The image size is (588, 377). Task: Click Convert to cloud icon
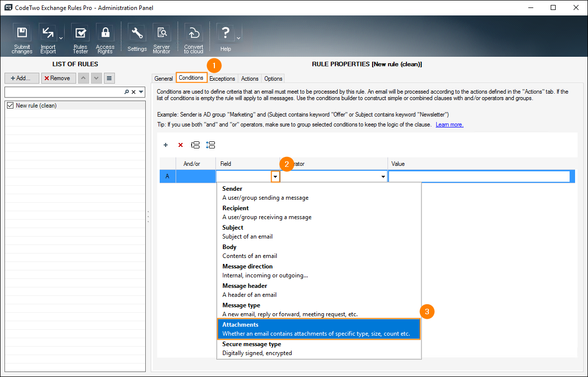click(194, 38)
